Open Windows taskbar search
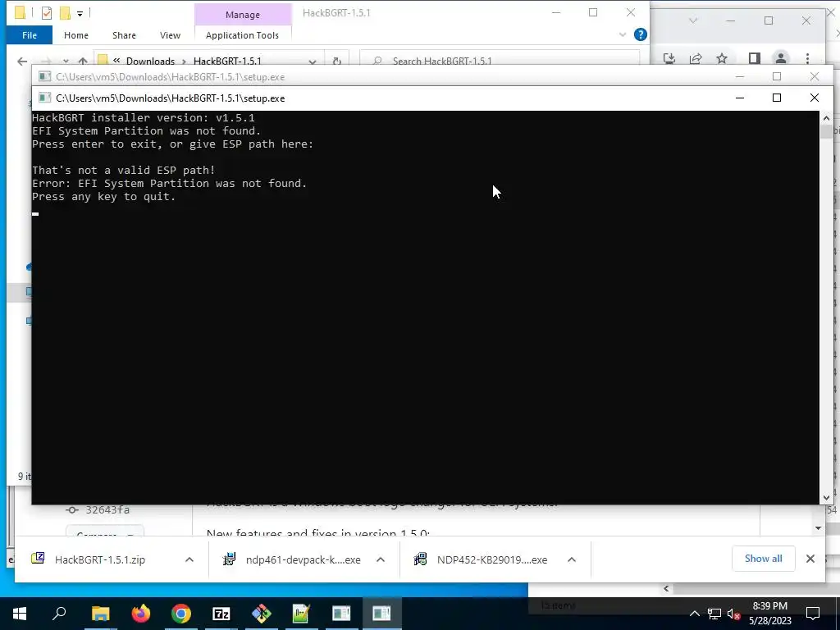This screenshot has height=630, width=840. tap(59, 614)
